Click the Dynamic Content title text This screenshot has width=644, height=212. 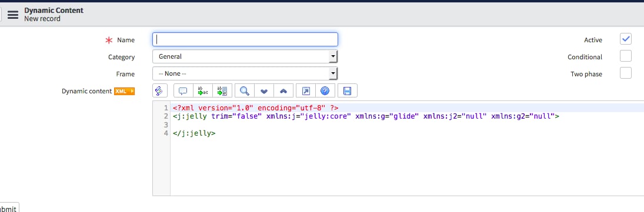54,10
